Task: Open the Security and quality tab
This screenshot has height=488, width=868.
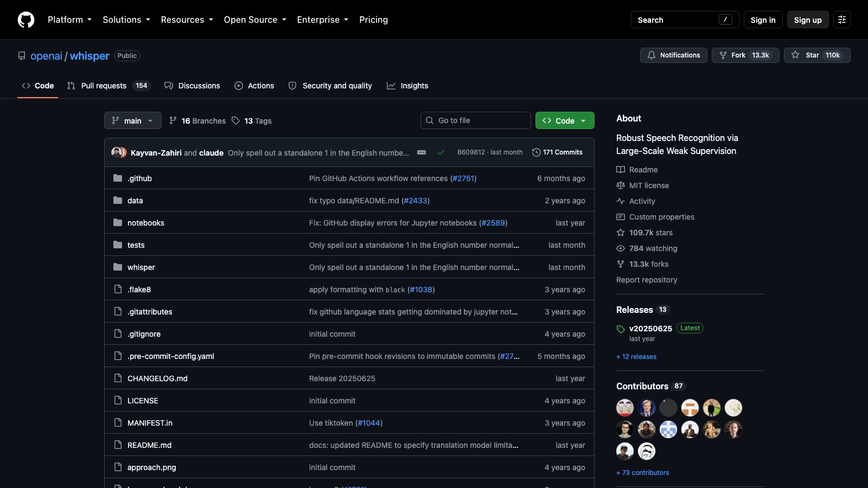Action: coord(330,86)
